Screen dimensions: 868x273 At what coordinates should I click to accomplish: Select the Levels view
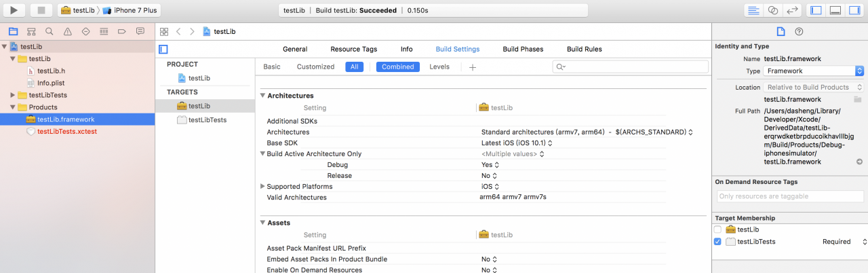coord(439,67)
